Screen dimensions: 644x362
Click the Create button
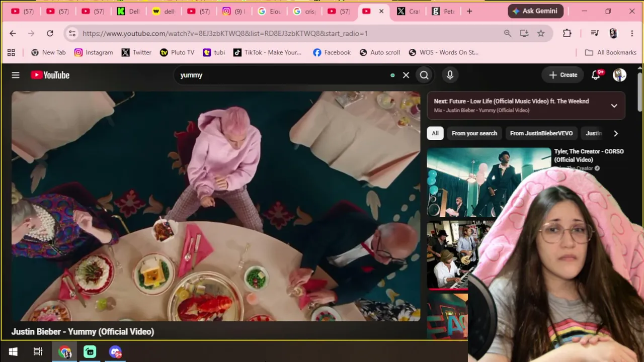click(x=562, y=75)
